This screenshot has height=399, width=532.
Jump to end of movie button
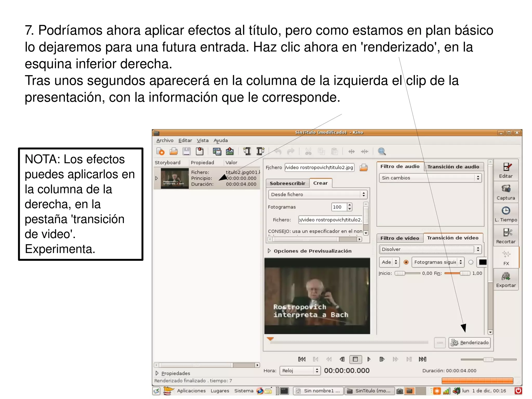pos(423,359)
